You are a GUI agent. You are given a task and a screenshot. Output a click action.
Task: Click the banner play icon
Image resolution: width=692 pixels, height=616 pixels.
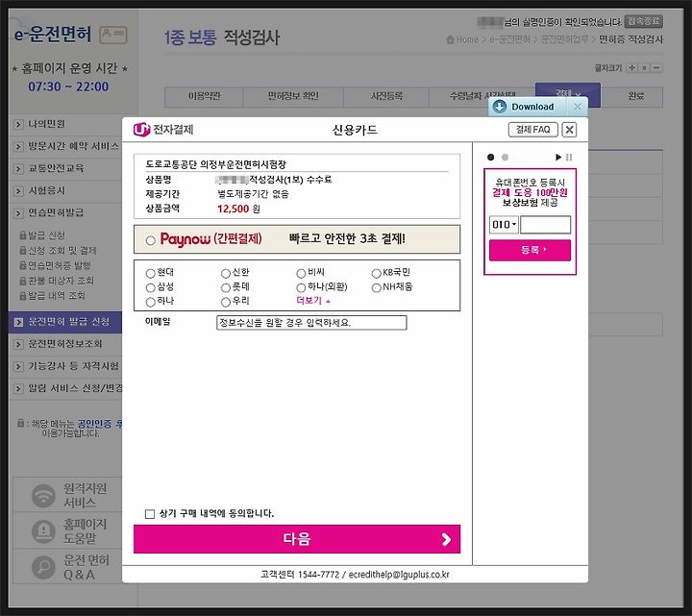pos(557,157)
